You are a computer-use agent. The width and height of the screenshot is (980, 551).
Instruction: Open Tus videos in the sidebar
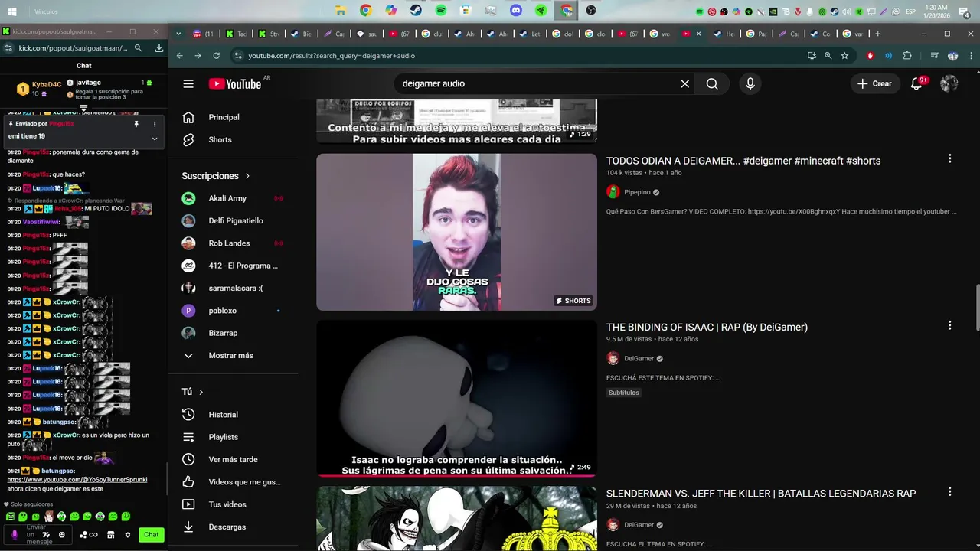(227, 504)
